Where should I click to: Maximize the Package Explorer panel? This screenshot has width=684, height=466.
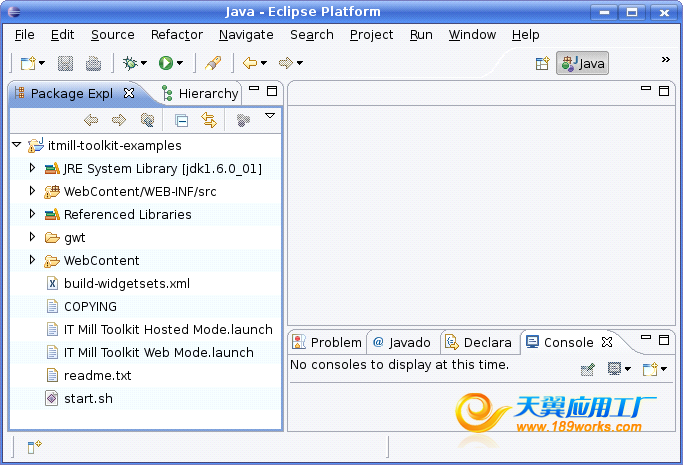pos(272,91)
